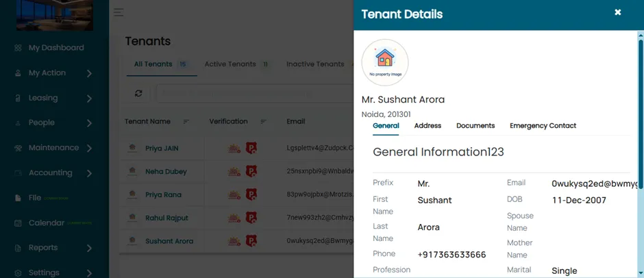Click the property photo at sidebar top
Viewport: 644px width, 278px height.
point(55,15)
